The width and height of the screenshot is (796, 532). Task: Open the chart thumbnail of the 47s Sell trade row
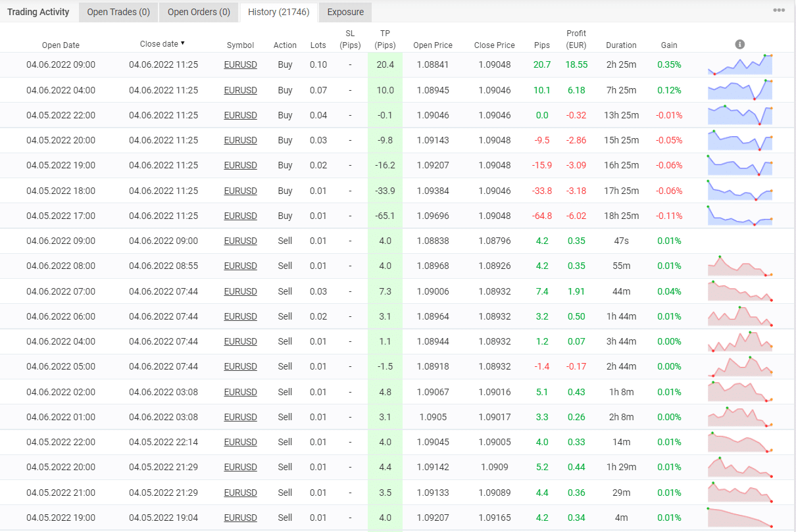click(x=740, y=241)
